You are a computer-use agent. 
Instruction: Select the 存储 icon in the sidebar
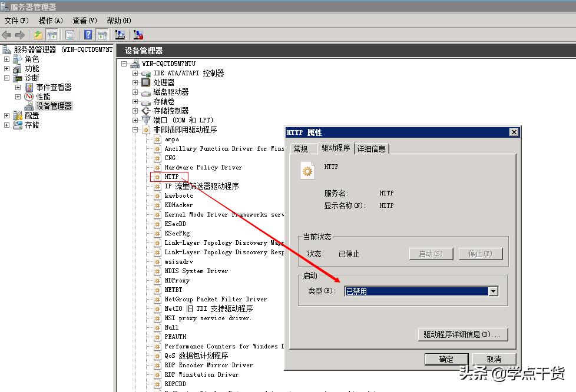pyautogui.click(x=19, y=124)
